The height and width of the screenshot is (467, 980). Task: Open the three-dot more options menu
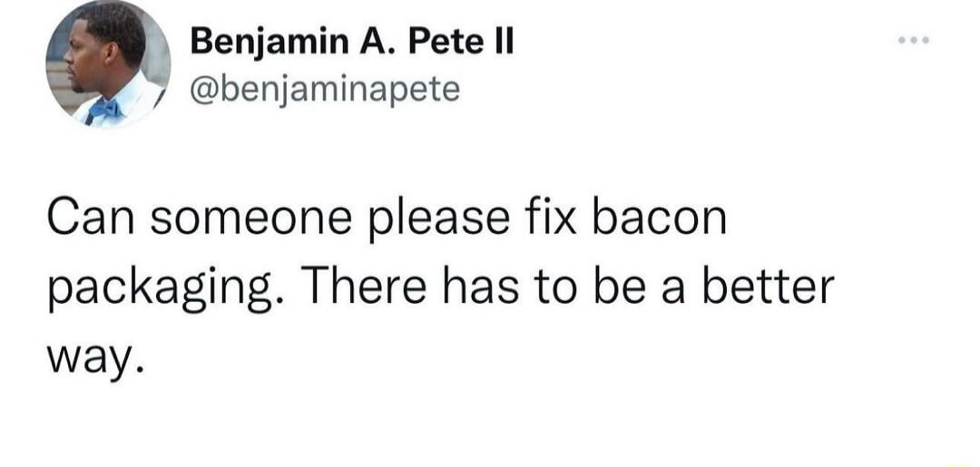(x=915, y=41)
